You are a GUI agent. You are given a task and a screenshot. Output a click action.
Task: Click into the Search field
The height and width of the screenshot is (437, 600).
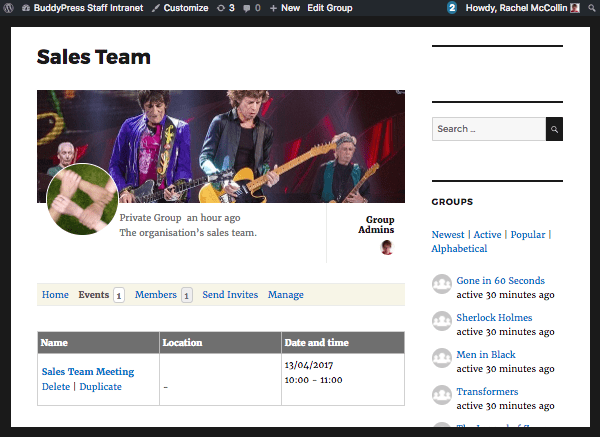tap(489, 129)
